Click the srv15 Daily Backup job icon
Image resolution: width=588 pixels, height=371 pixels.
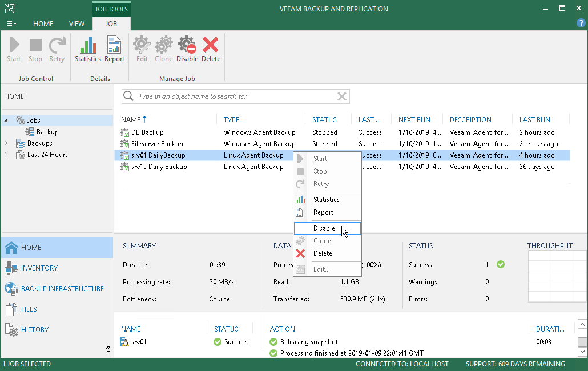click(124, 167)
